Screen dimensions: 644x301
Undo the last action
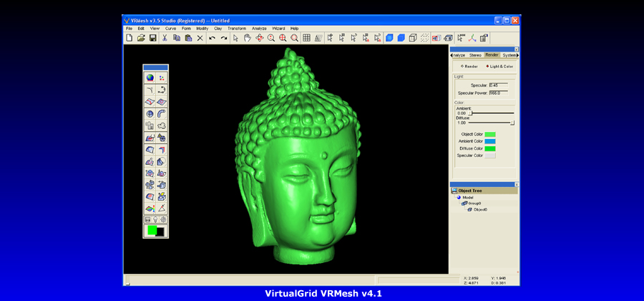[212, 38]
